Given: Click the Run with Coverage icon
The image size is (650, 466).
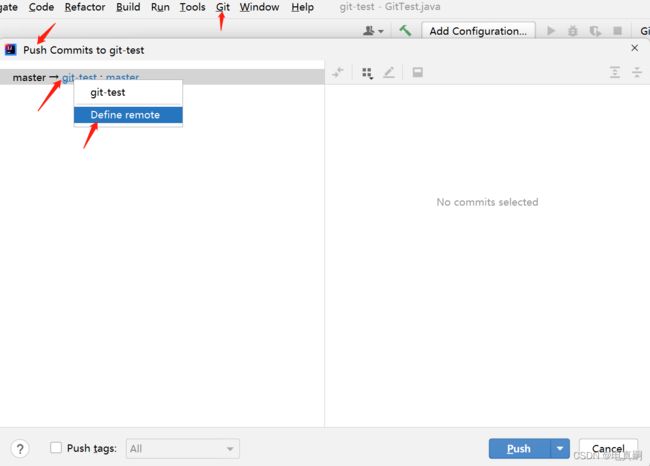Looking at the screenshot, I should (595, 31).
